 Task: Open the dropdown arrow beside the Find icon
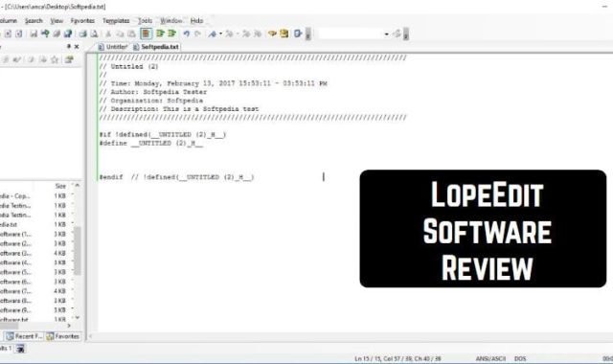click(x=220, y=34)
